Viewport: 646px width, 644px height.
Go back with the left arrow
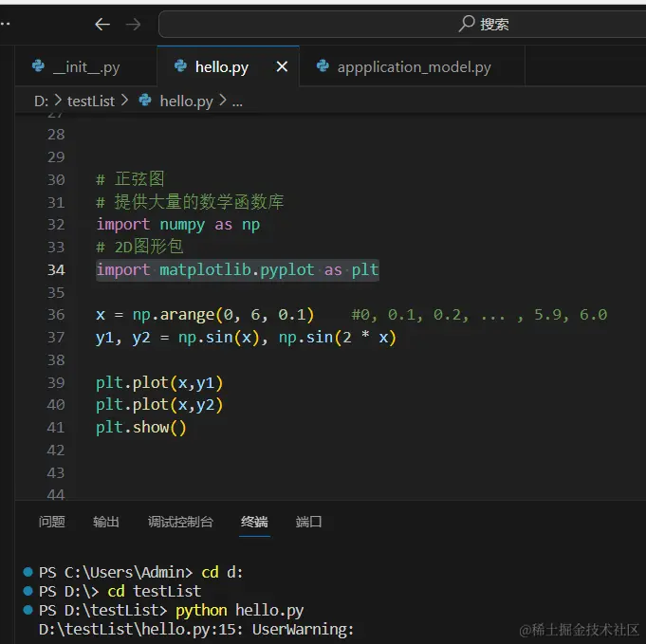pyautogui.click(x=102, y=25)
